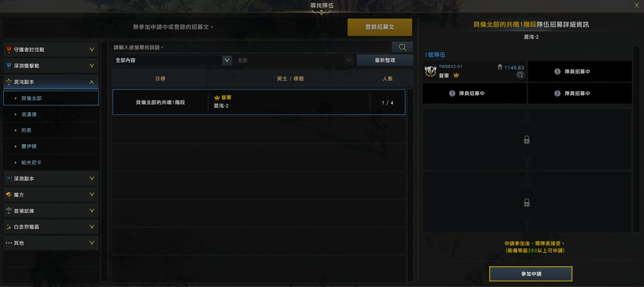The image size is (644, 287).
Task: Click the search keyword input field
Action: [252, 47]
